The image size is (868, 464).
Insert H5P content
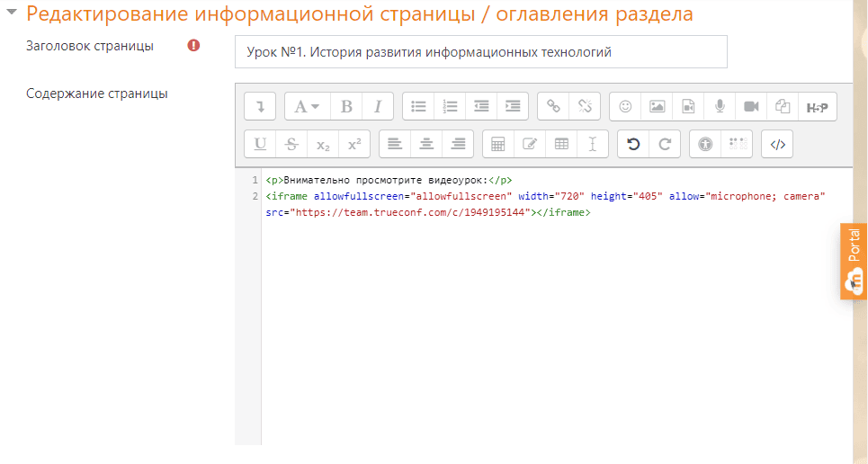(x=818, y=106)
